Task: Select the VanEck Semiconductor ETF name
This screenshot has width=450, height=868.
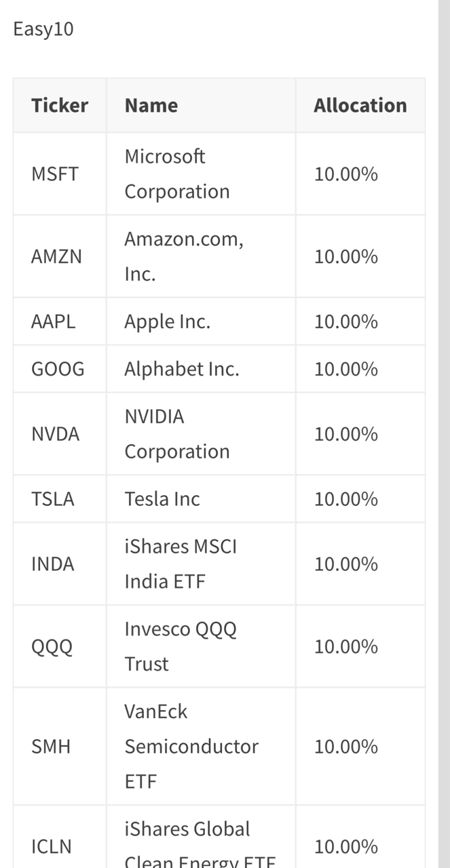Action: 191,747
